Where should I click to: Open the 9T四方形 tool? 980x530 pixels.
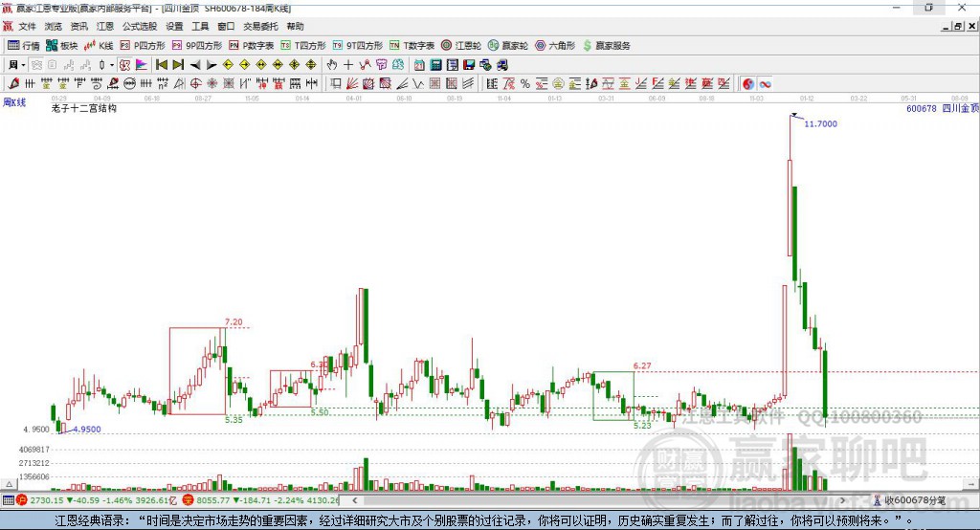click(358, 46)
